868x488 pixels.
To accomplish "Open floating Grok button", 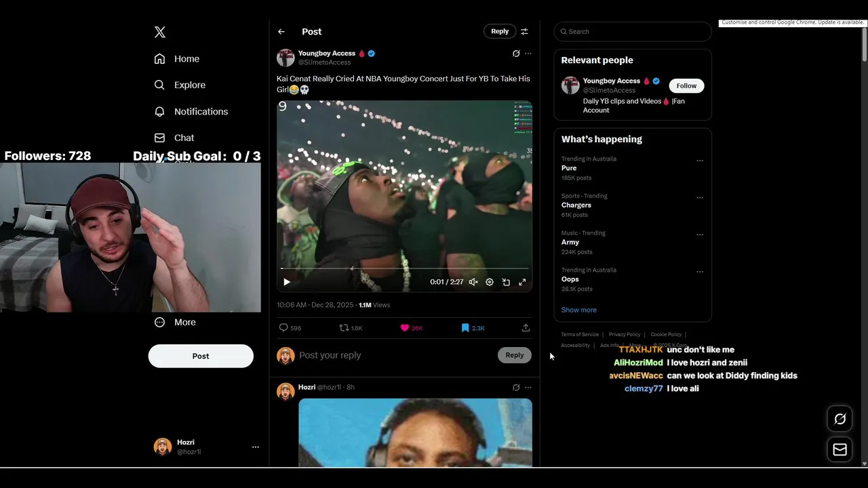I will 840,419.
